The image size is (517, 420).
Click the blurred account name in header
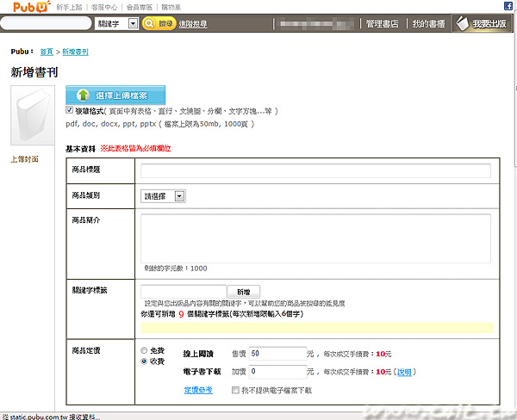pos(315,24)
